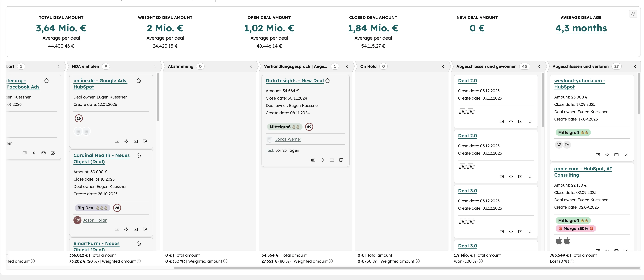The height and width of the screenshot is (280, 644).
Task: Open preview panel icon on online.de deal card
Action: tap(117, 141)
